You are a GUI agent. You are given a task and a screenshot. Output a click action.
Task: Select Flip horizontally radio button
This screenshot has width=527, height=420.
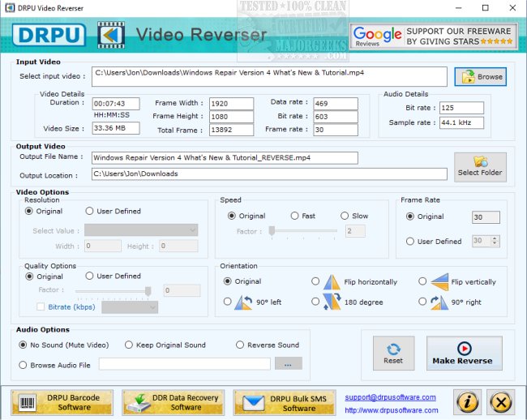point(315,281)
